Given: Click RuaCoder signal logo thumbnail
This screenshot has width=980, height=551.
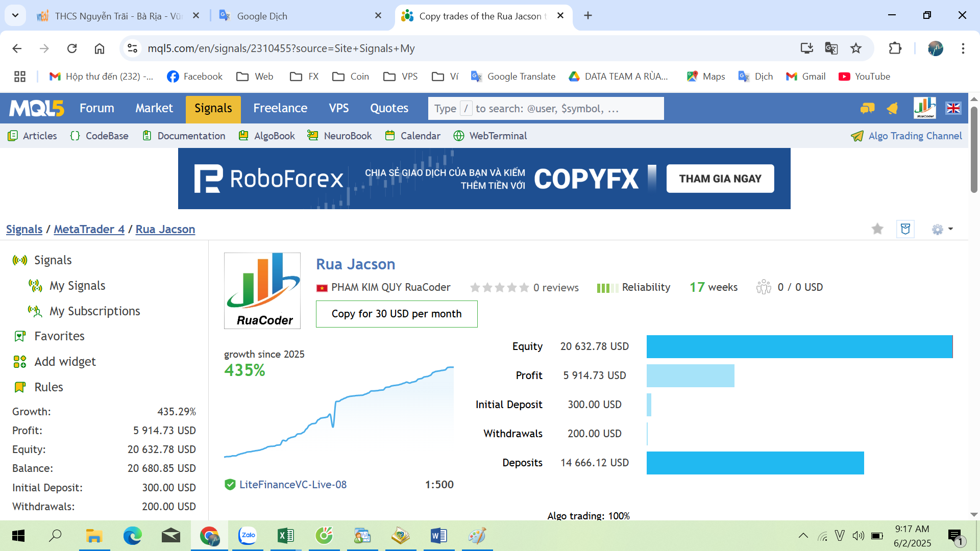Looking at the screenshot, I should click(x=262, y=291).
